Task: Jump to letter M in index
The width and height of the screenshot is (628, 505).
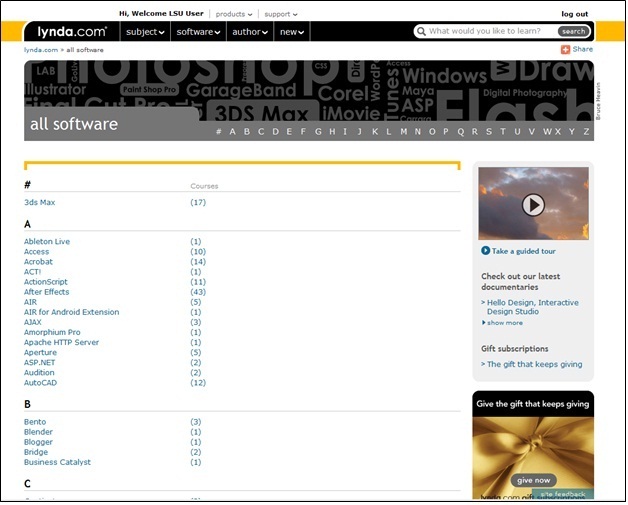Action: pos(403,131)
